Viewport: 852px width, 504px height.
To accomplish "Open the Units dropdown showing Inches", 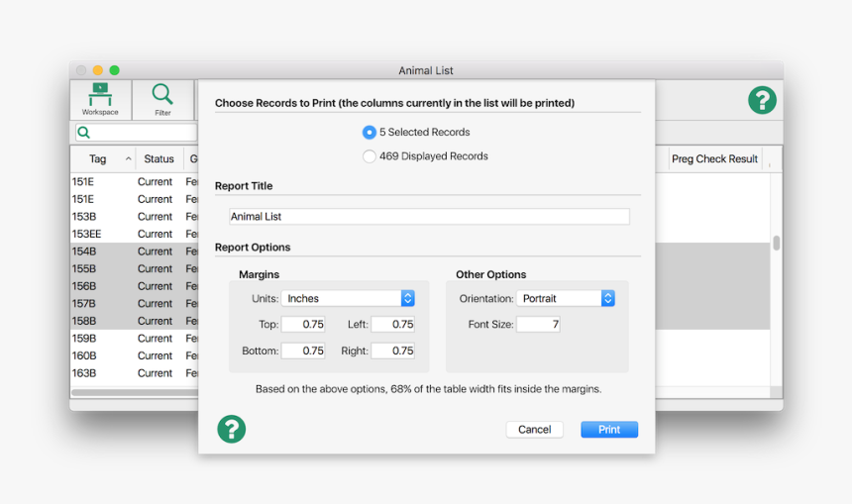I will (x=348, y=298).
